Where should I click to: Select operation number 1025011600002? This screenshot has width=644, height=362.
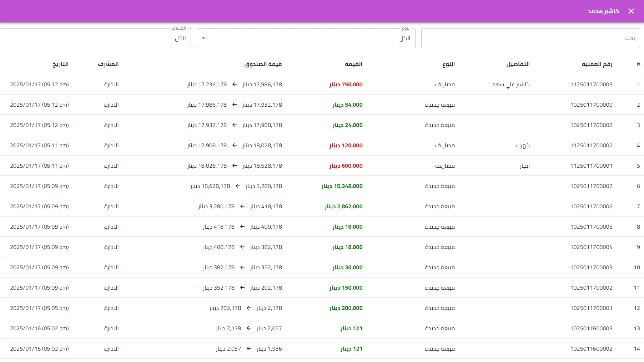[x=591, y=349]
